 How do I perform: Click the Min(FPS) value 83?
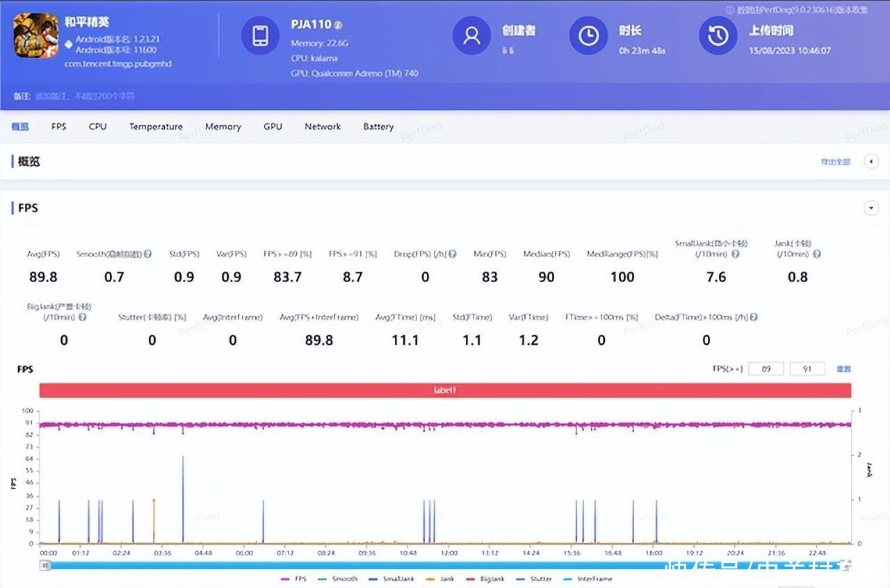[x=489, y=277]
